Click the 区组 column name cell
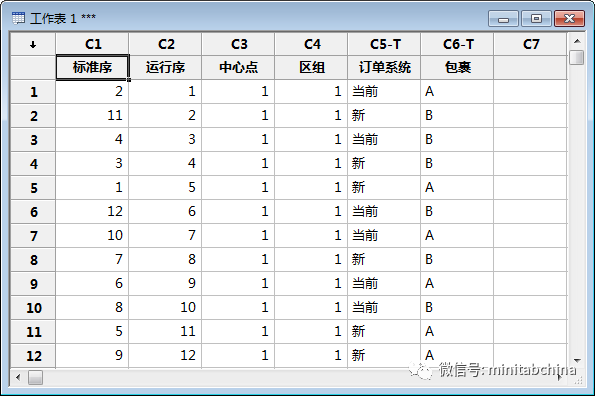 [x=311, y=68]
